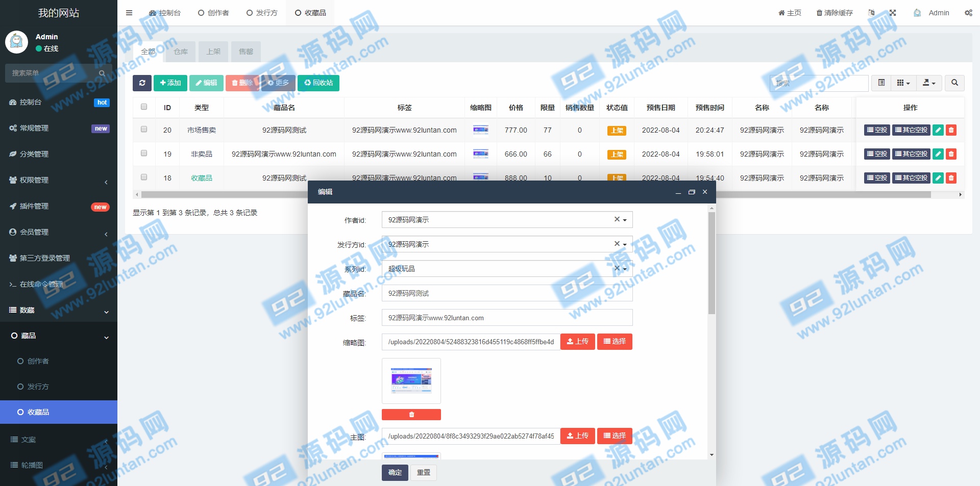980x486 pixels.
Task: Click 确定 in the edit dialog
Action: (x=395, y=473)
